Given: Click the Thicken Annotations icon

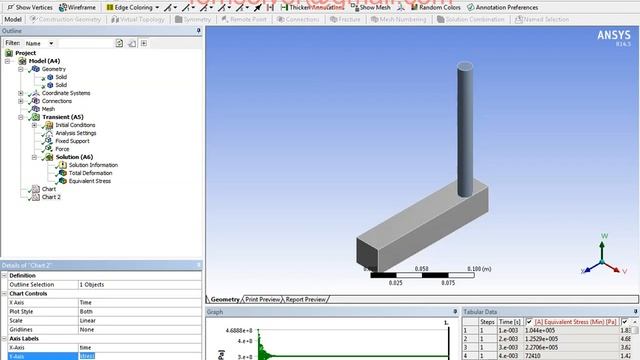Looking at the screenshot, I should point(284,7).
